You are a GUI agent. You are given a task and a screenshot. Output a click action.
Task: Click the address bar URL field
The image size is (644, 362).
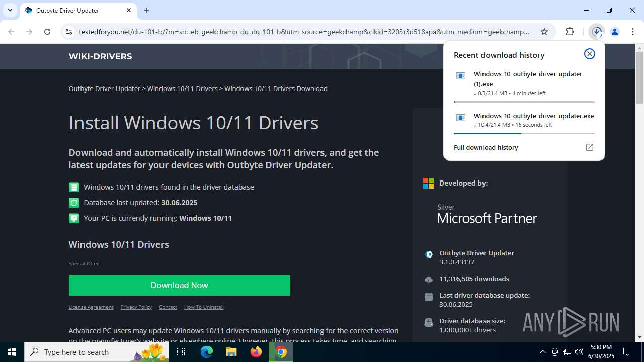(304, 32)
